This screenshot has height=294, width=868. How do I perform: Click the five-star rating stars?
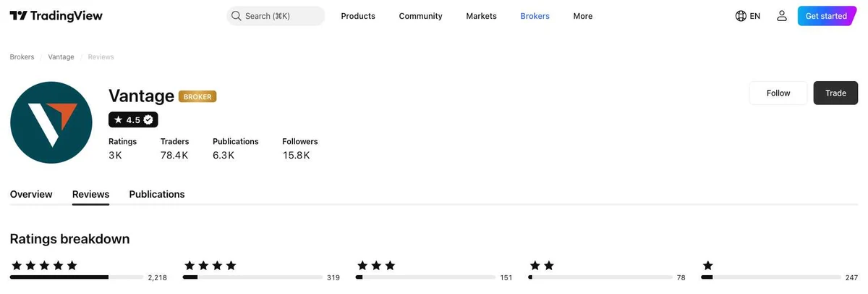click(43, 266)
